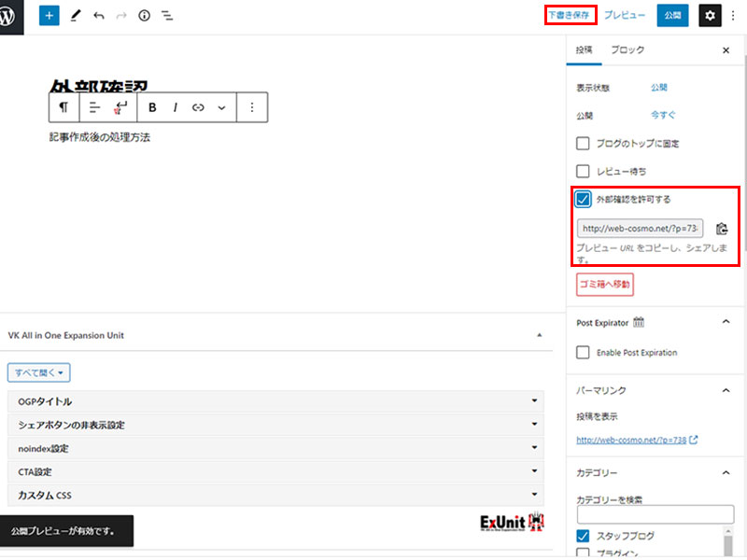The width and height of the screenshot is (747, 560).
Task: Select the 投稿 tab in sidebar
Action: 585,50
